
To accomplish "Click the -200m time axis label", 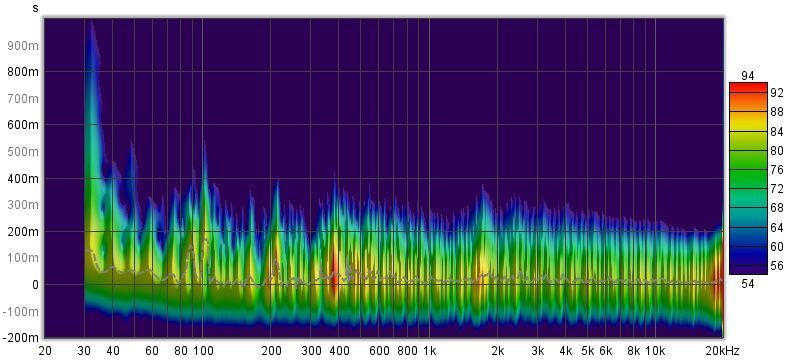I will [21, 338].
